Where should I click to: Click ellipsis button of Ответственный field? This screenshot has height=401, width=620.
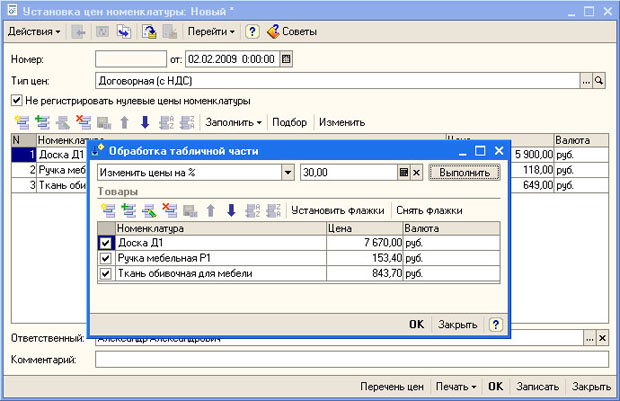pos(590,339)
